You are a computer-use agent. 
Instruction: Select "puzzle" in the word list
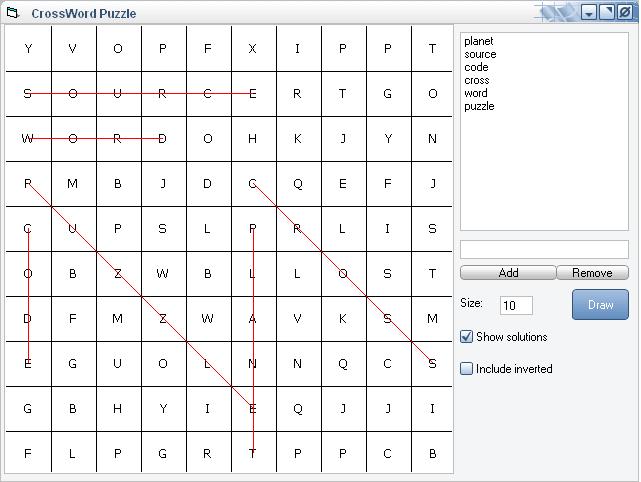[479, 106]
